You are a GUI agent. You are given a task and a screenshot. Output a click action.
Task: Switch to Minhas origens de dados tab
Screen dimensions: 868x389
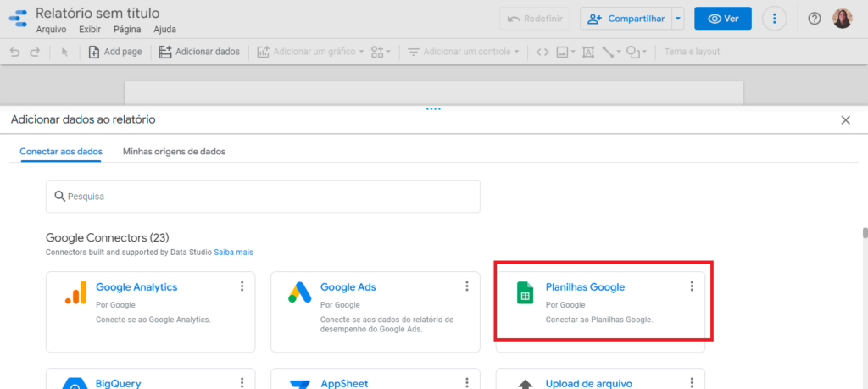[175, 151]
